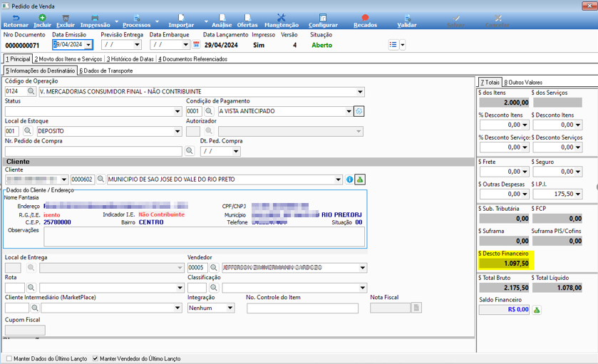This screenshot has width=598, height=364.
Task: Click green icon beside Saldo Financeiro
Action: [x=537, y=310]
